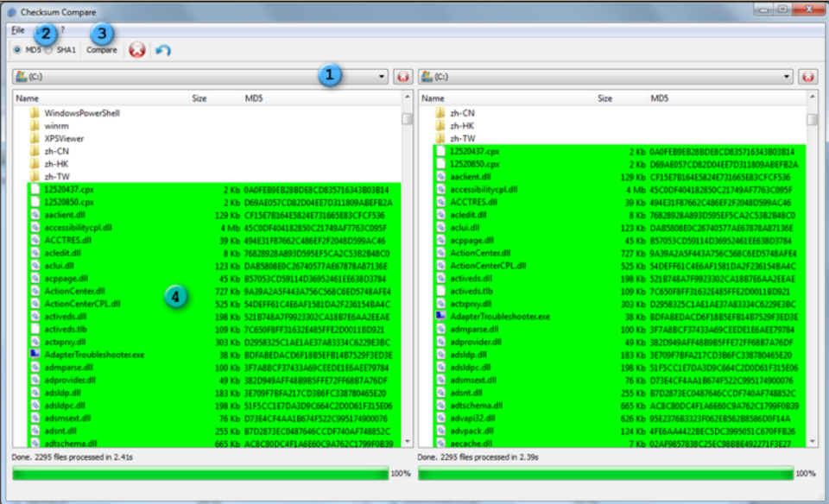Image resolution: width=829 pixels, height=504 pixels.
Task: Sort right pane by the Size column header
Action: [621, 98]
